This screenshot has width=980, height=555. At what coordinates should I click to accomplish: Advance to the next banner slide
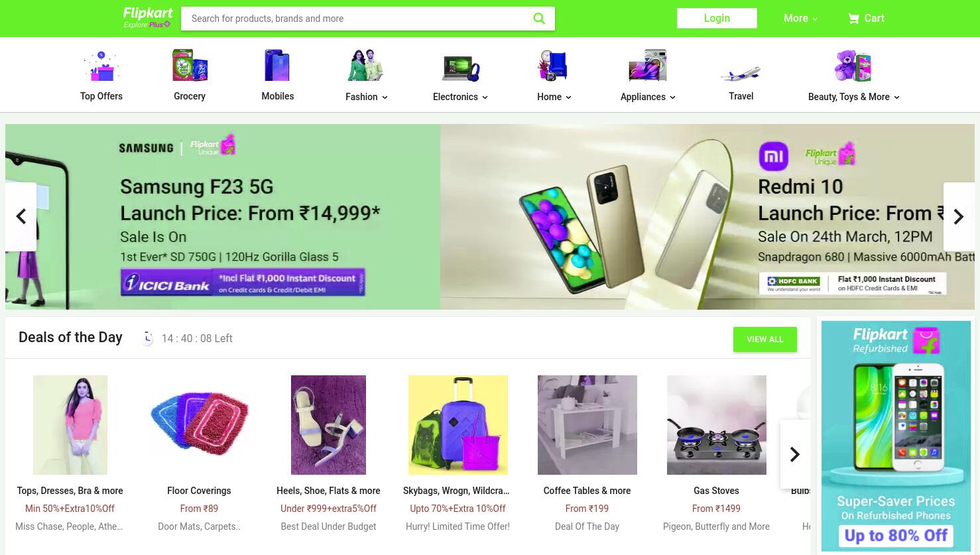pos(959,217)
